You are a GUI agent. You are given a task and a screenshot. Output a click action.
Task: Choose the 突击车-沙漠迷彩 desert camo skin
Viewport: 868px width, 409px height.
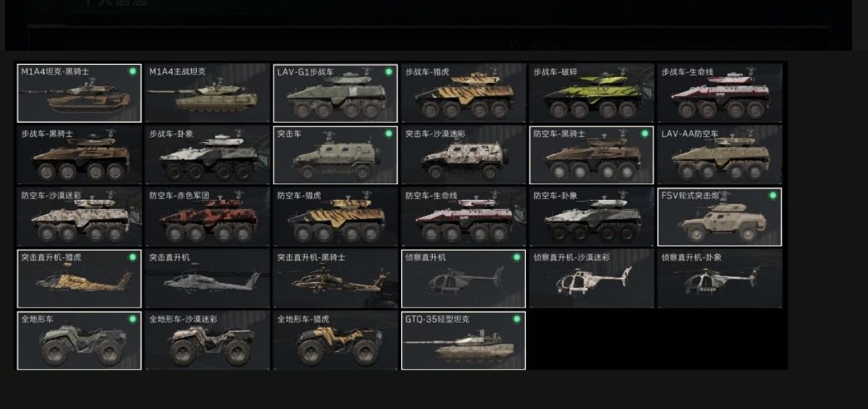tap(463, 155)
